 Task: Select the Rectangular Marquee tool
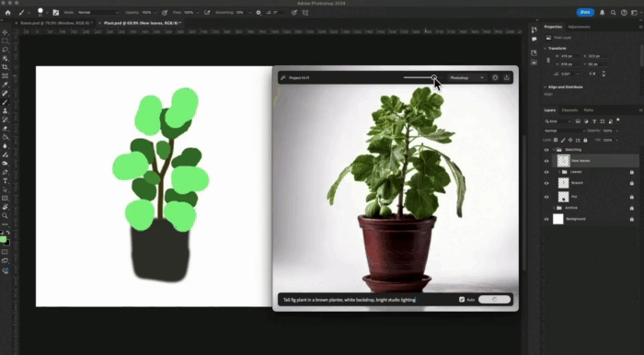pyautogui.click(x=5, y=41)
